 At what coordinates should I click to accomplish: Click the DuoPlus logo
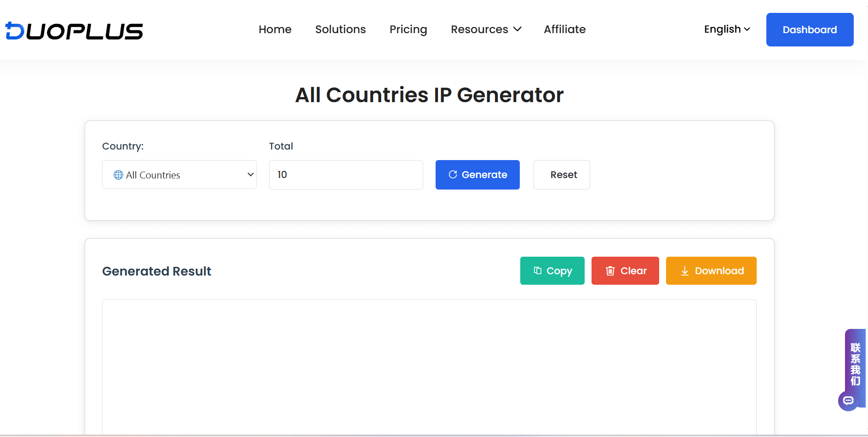[74, 31]
